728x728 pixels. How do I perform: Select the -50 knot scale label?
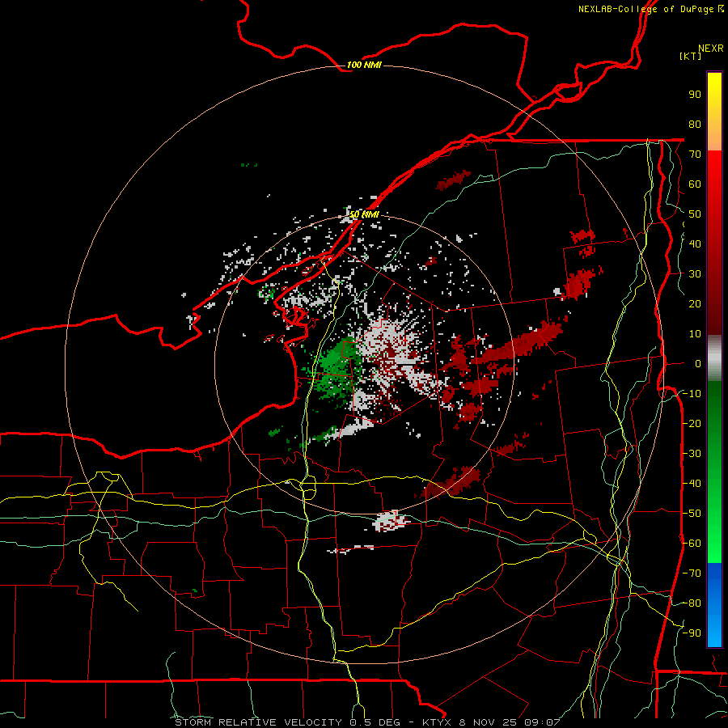(692, 514)
